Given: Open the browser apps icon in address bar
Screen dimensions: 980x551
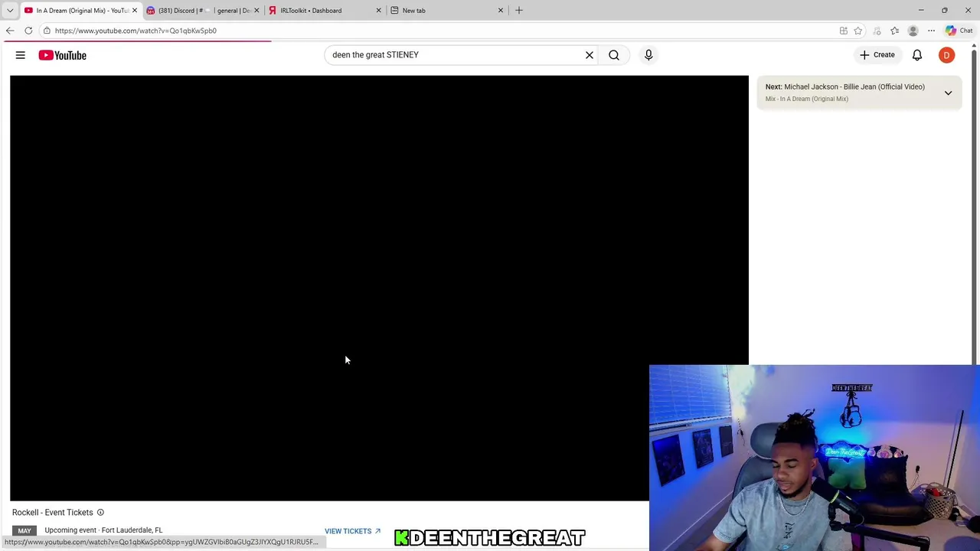Looking at the screenshot, I should point(844,31).
